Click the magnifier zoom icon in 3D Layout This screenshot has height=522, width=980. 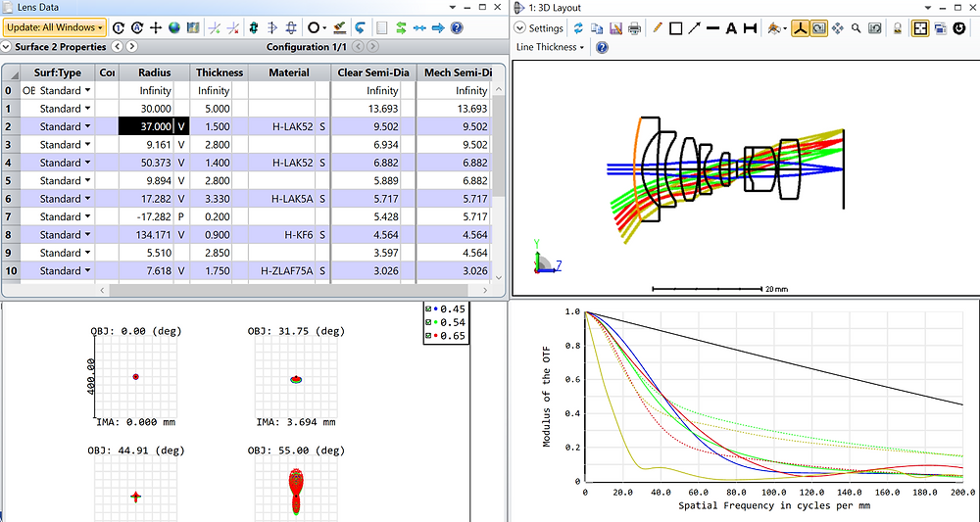click(857, 28)
